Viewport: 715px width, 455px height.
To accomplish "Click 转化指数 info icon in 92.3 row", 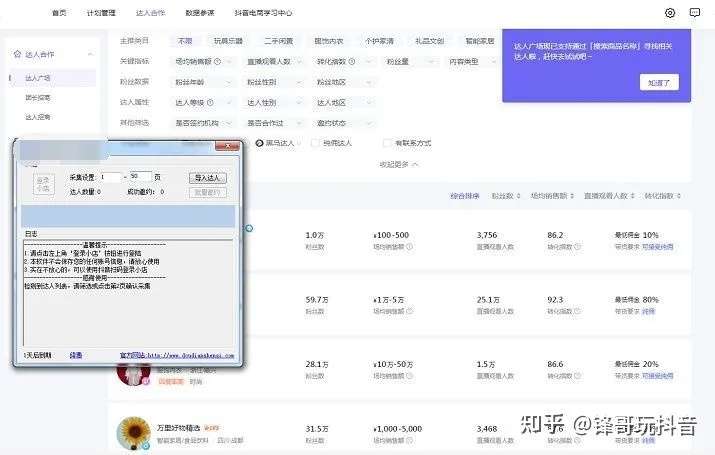I will [577, 311].
